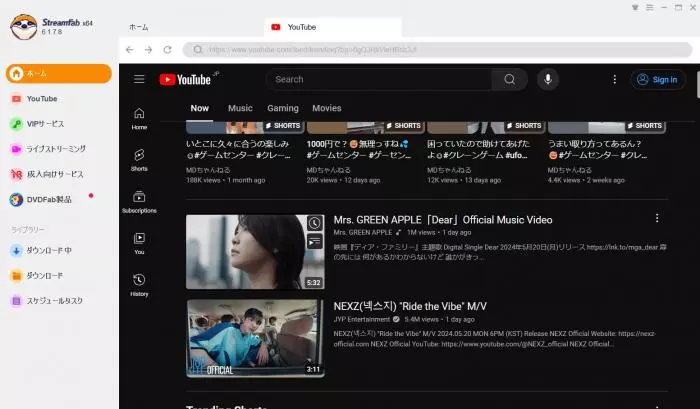Click the URL address bar
The height and width of the screenshot is (409, 700).
(438, 50)
